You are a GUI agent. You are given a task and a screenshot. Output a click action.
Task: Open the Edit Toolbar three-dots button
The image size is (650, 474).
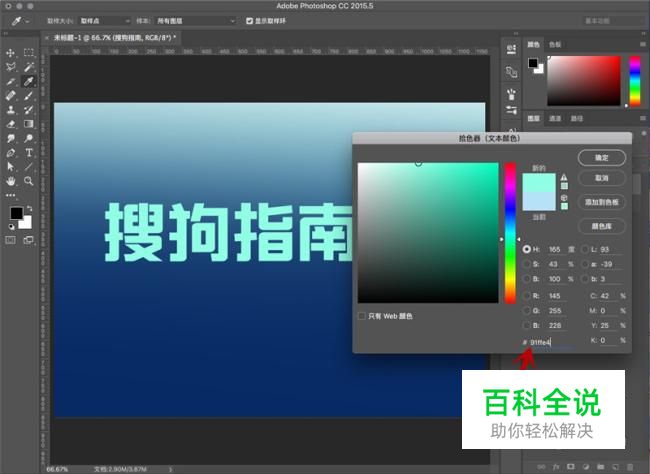tap(10, 194)
